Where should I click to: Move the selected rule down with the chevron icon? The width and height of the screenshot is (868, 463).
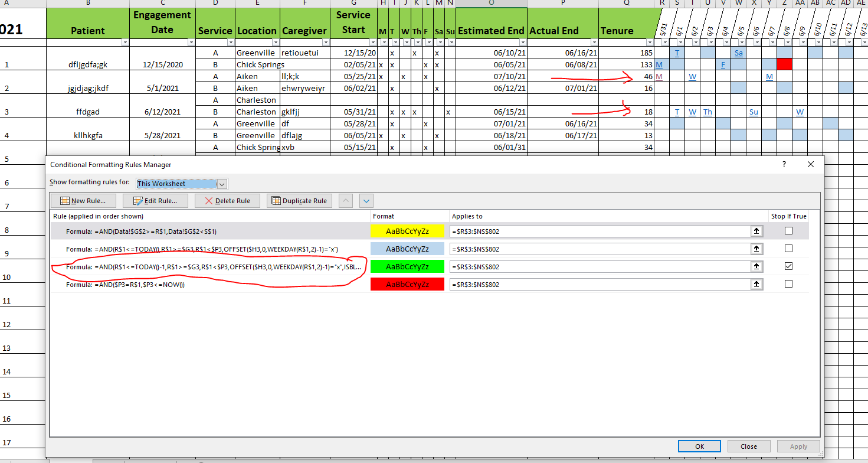[x=366, y=201]
